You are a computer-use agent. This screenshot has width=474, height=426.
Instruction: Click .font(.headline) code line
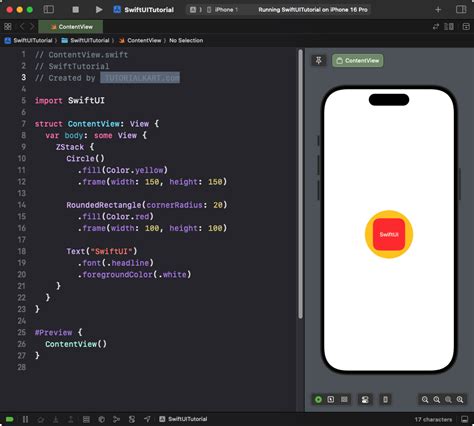[116, 263]
